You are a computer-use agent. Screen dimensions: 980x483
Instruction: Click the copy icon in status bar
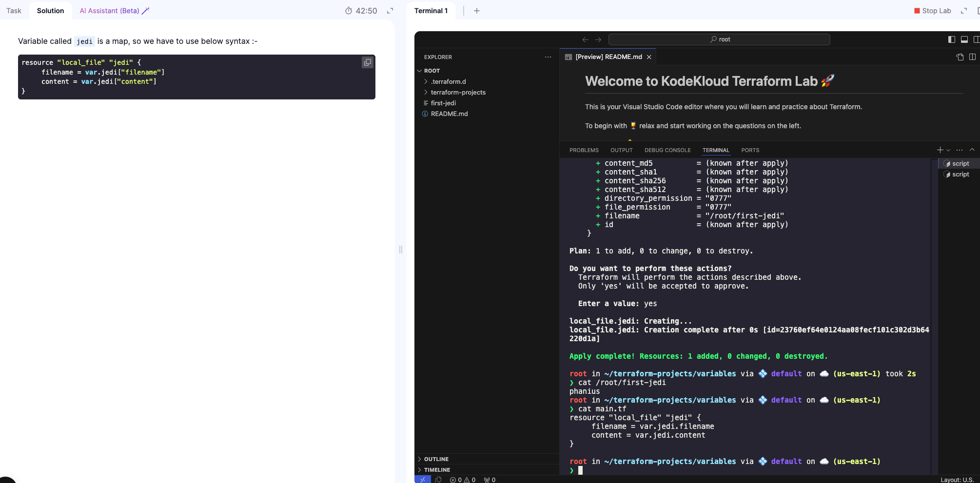click(438, 480)
